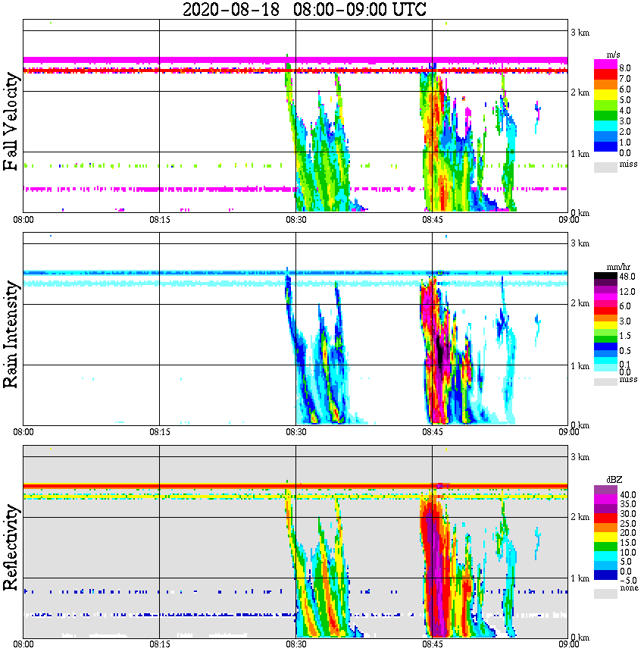
Task: Click the "6.0" value in the m/s legend
Action: [x=625, y=89]
